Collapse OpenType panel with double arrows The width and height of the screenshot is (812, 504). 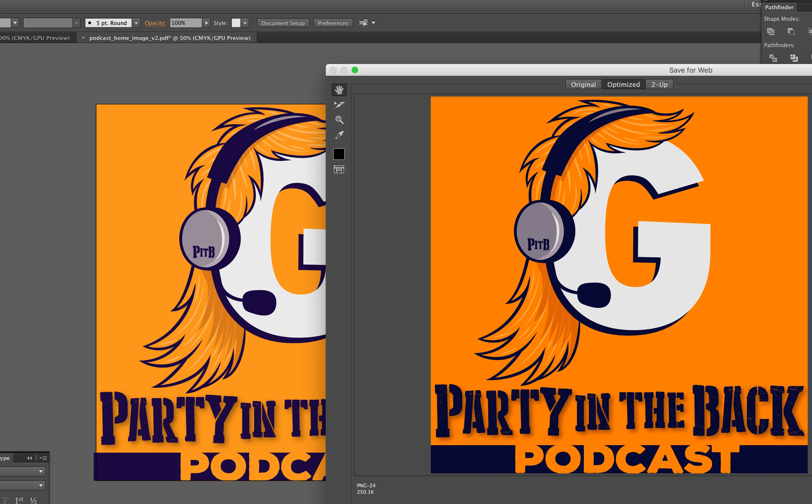[x=29, y=458]
